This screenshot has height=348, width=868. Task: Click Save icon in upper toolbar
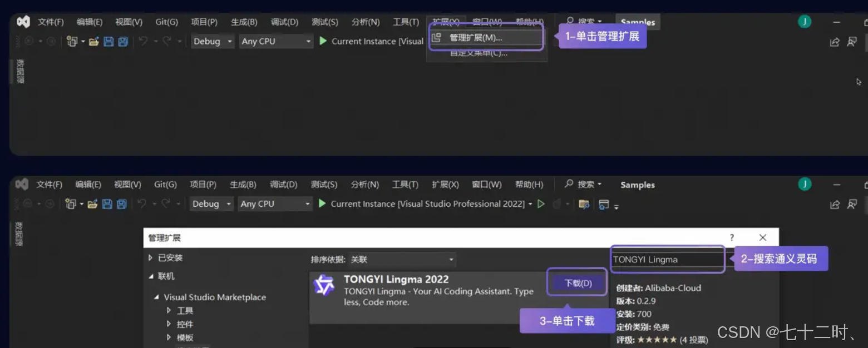click(108, 41)
